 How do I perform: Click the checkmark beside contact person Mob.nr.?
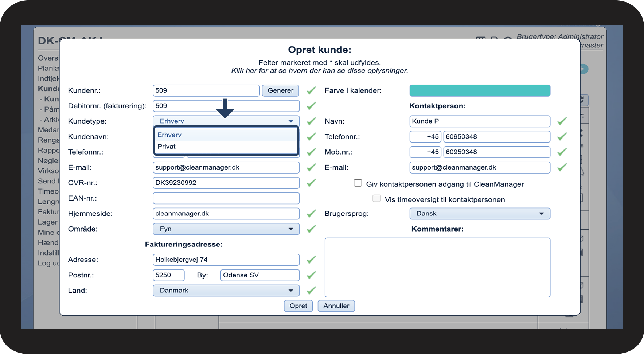point(562,152)
